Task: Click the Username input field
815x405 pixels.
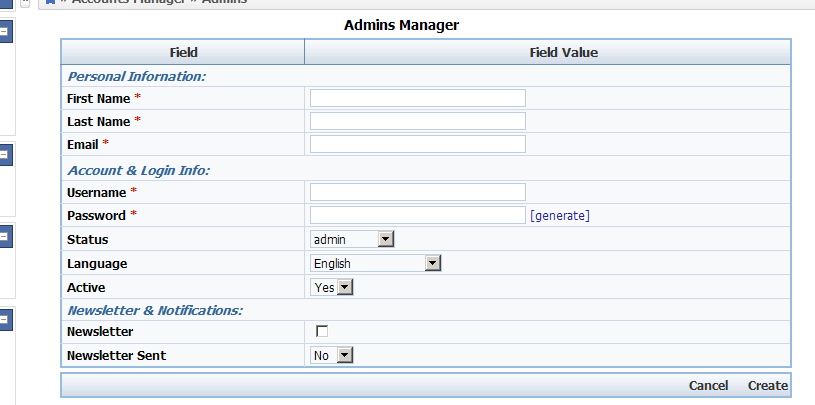Action: coord(417,192)
